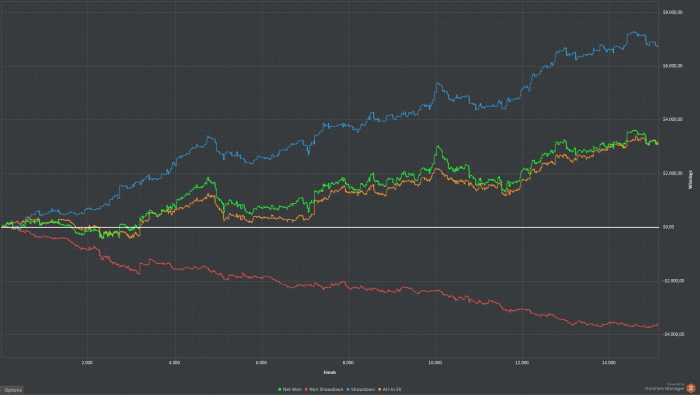Click the 14,000 hands tick label
Screen dimensions: 700x395
(x=609, y=362)
